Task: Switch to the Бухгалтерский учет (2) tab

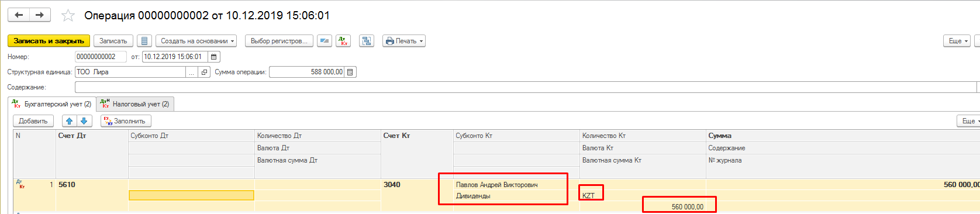Action: pos(52,104)
